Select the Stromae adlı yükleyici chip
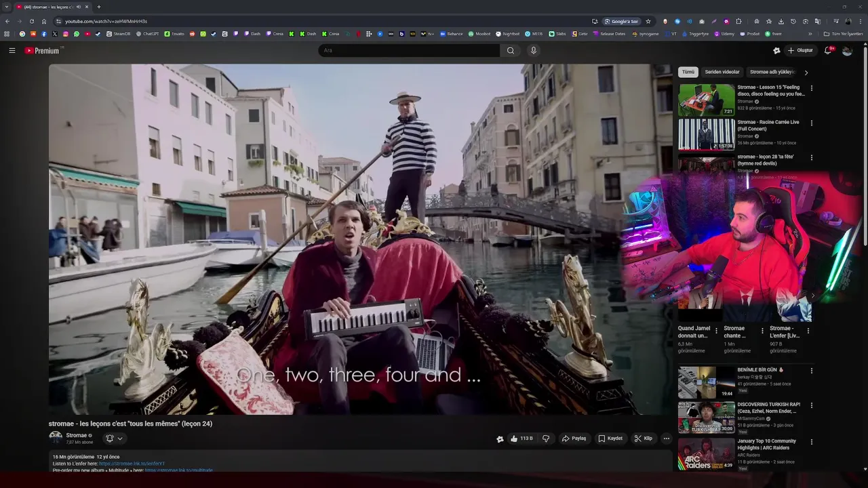Viewport: 868px width, 488px height. click(772, 72)
